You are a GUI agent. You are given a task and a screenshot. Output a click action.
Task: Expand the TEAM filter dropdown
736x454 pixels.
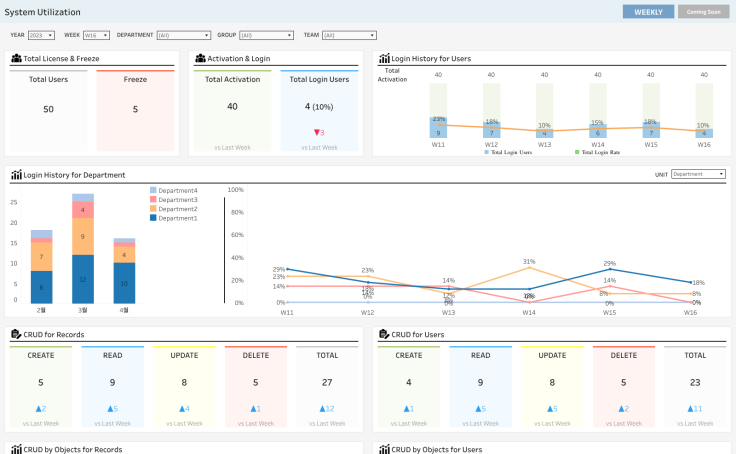(349, 35)
